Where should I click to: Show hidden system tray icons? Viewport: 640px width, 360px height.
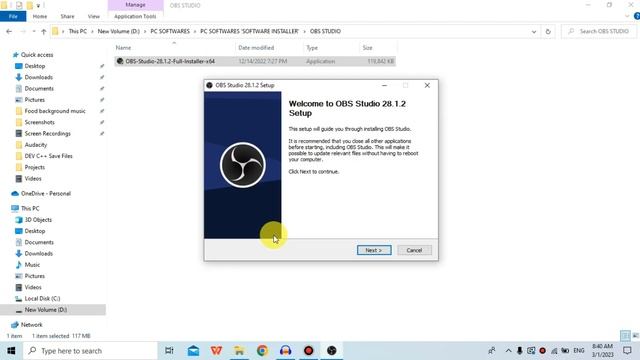tap(508, 351)
